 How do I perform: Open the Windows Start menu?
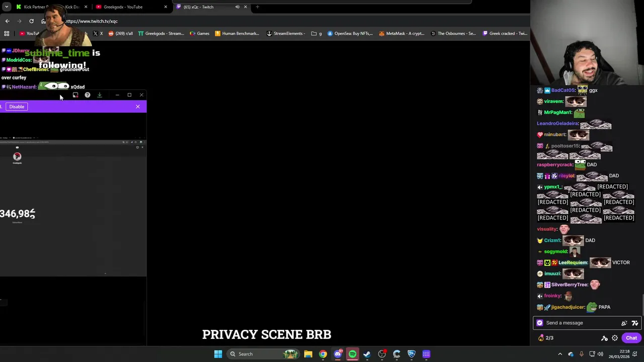[218, 354]
